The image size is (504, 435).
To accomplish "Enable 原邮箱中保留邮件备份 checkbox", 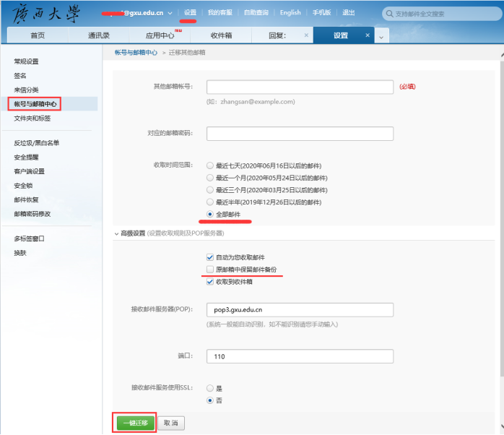I will (210, 270).
